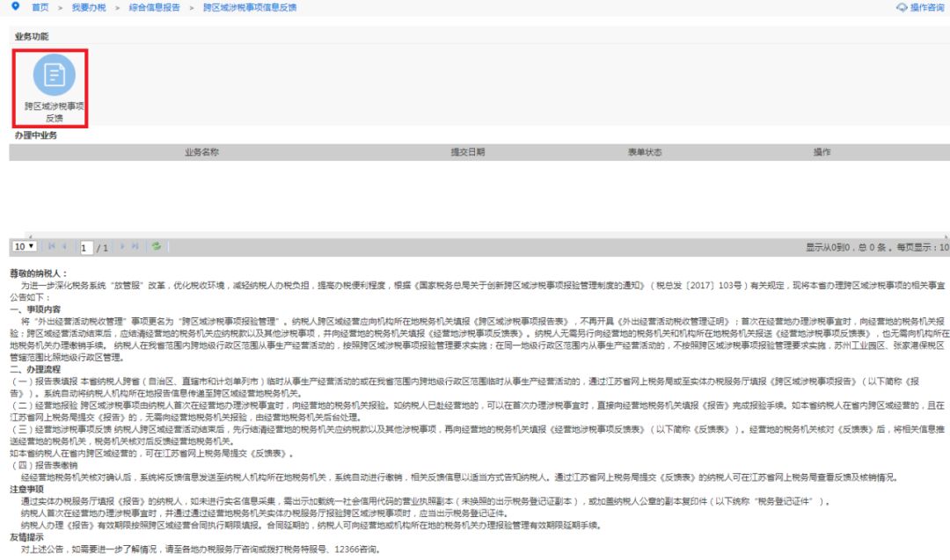The width and height of the screenshot is (950, 560).
Task: Sort by 提交日期 column header
Action: tap(467, 152)
